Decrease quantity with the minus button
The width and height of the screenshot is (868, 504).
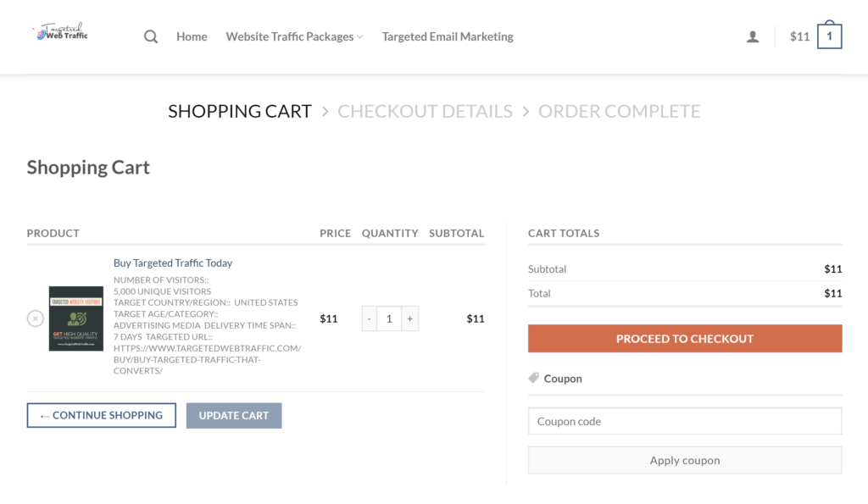[x=370, y=318]
